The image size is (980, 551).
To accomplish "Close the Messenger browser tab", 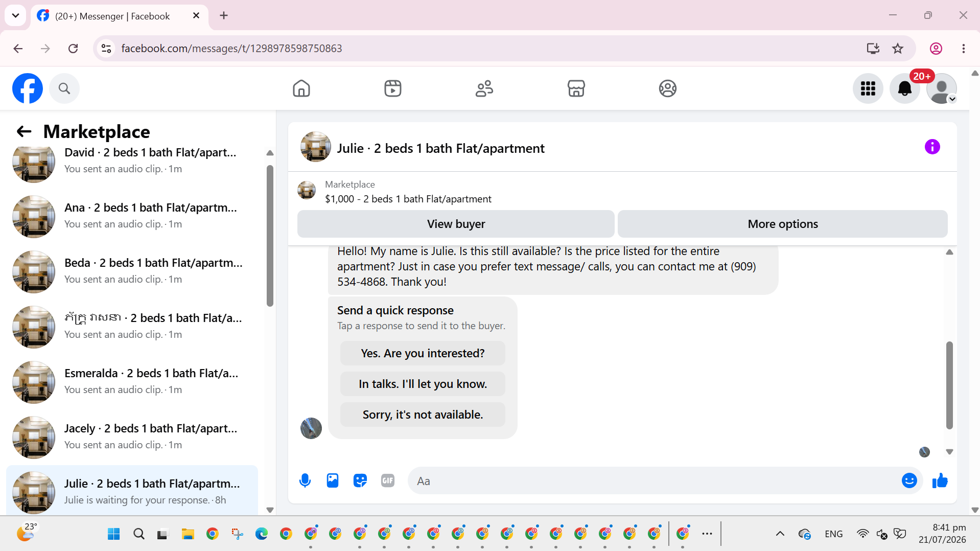I will (196, 15).
